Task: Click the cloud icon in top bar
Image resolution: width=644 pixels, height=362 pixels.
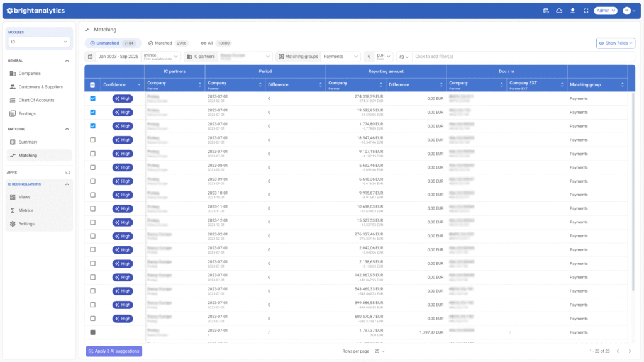Action: coord(559,11)
